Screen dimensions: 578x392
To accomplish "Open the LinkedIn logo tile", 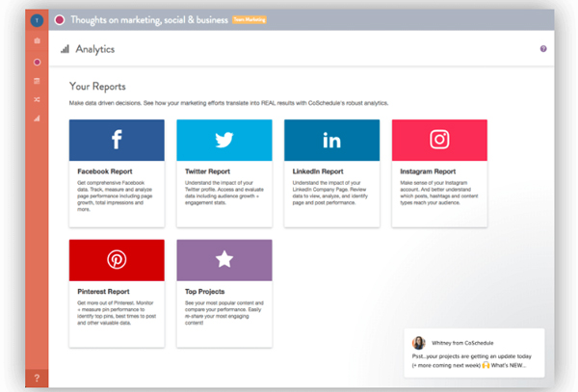I will point(331,140).
